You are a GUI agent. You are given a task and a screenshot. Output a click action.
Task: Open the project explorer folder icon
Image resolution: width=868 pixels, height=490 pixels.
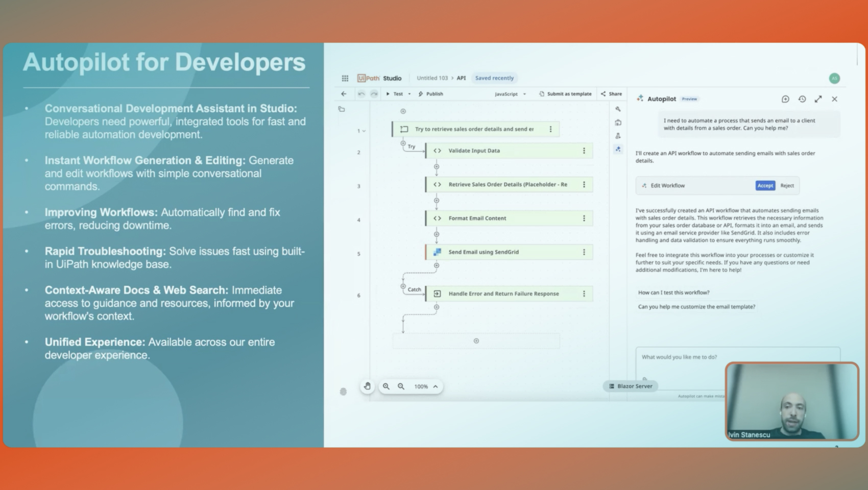pos(342,109)
